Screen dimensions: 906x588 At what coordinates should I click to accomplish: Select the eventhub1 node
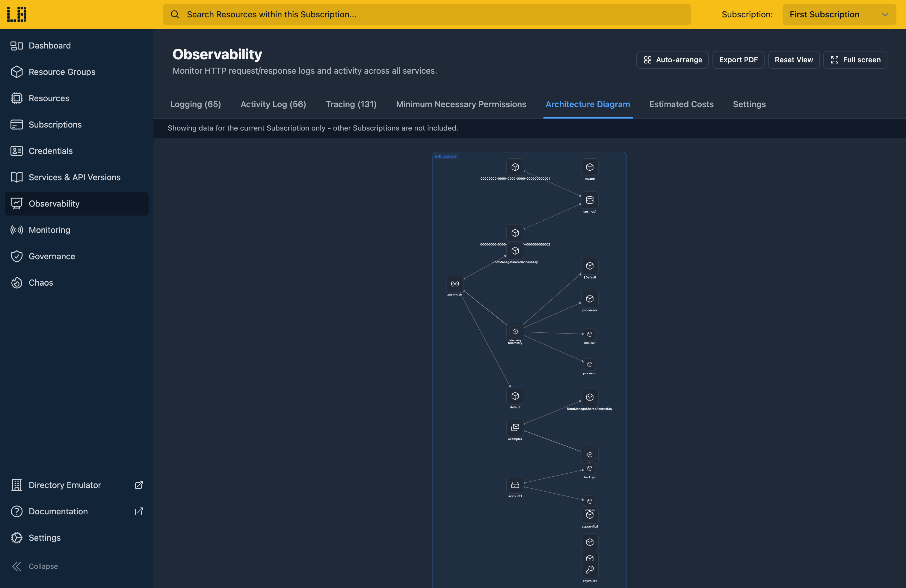[455, 283]
